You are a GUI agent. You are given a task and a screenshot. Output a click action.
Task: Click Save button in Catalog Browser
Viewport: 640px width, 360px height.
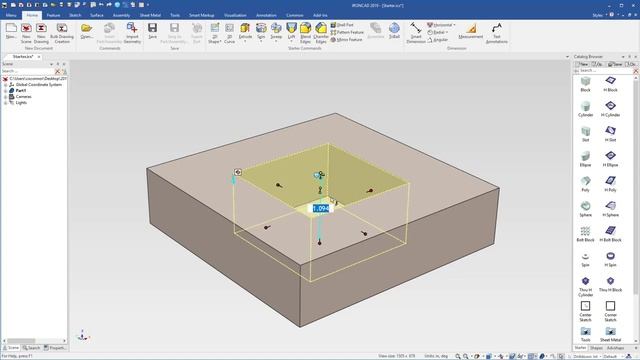tap(615, 64)
